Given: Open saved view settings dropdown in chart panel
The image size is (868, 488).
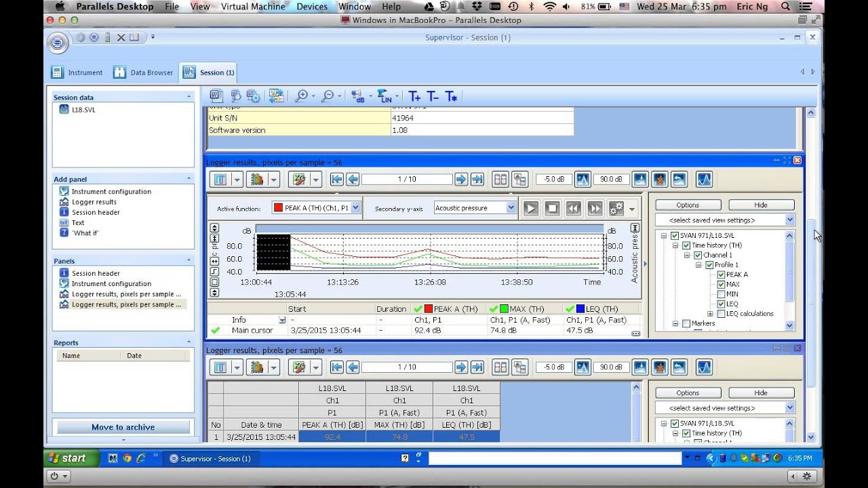Looking at the screenshot, I should [790, 220].
